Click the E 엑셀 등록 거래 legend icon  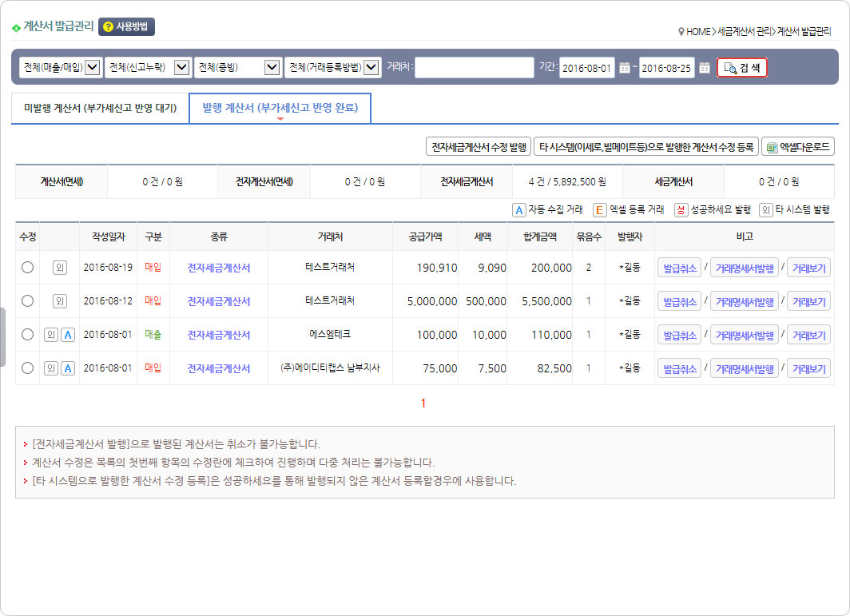599,210
